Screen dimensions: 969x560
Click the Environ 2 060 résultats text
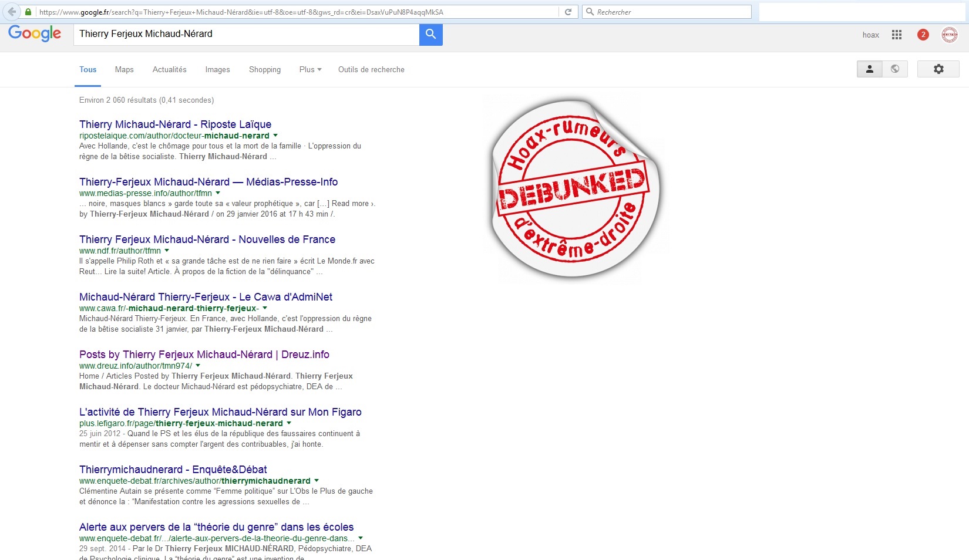[x=147, y=100]
